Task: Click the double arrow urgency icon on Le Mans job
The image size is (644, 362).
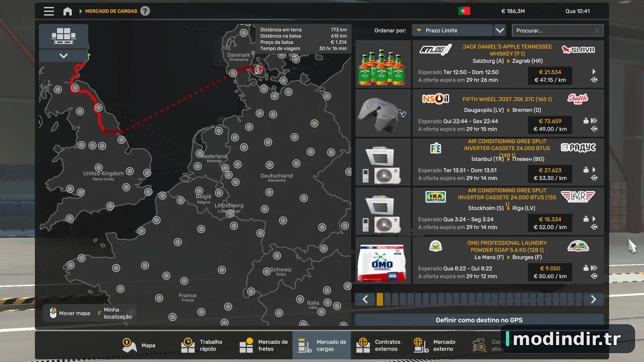Action: coord(594,268)
